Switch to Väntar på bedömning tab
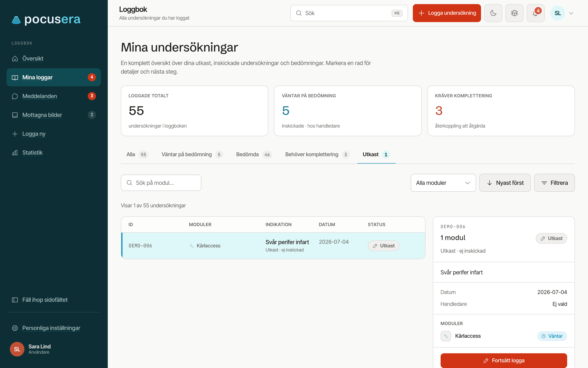 click(x=192, y=154)
